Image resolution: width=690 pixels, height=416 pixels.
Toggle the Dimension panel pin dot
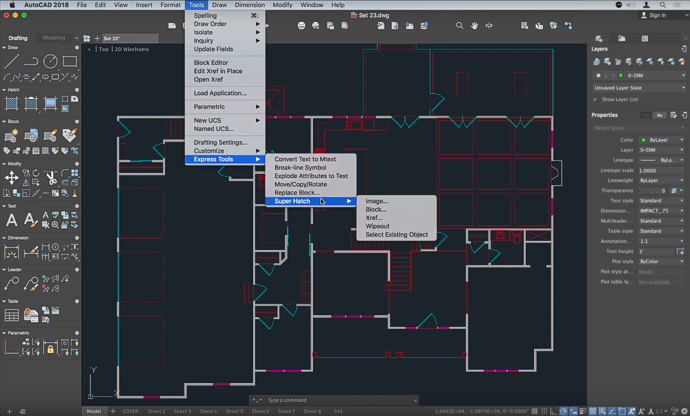(x=77, y=238)
